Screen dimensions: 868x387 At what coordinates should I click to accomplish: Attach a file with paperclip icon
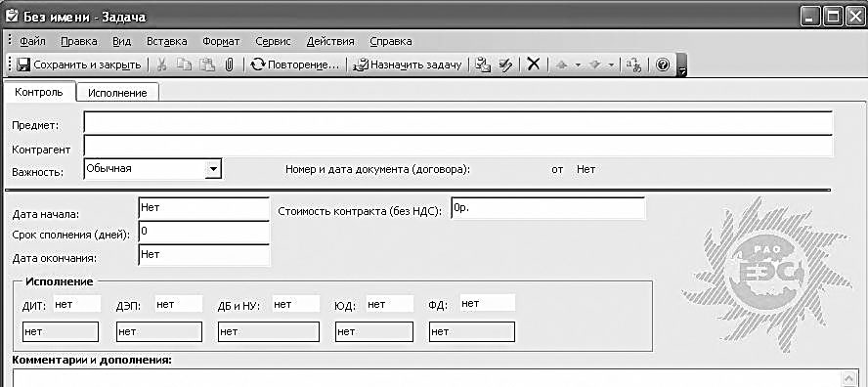click(229, 64)
